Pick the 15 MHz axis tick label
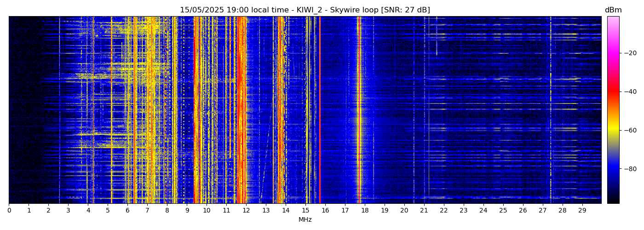The width and height of the screenshot is (644, 230). point(305,211)
